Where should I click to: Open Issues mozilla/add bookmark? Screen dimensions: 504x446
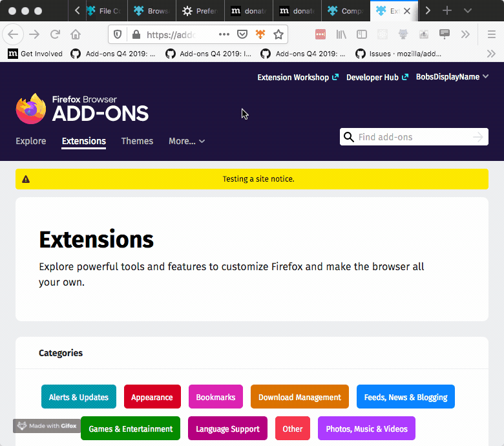click(398, 54)
